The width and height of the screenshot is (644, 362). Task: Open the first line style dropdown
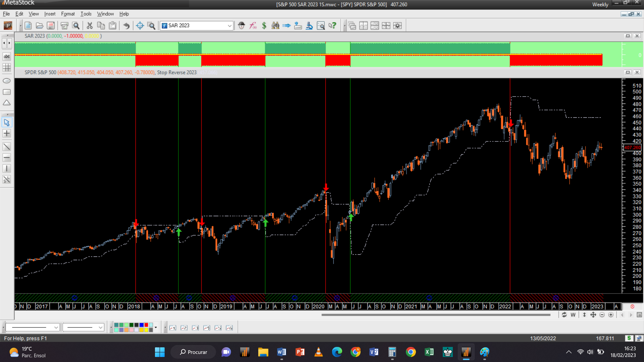[x=56, y=327]
